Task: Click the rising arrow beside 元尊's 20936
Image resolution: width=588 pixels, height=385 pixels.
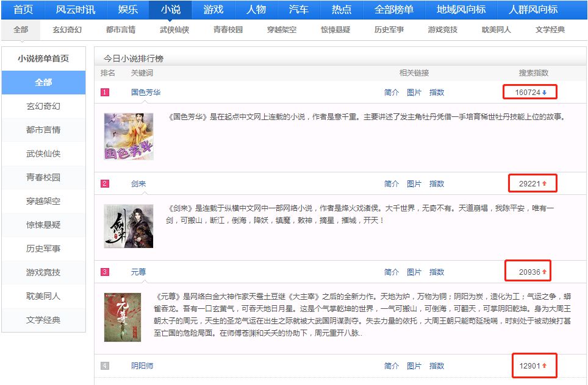Action: click(543, 272)
